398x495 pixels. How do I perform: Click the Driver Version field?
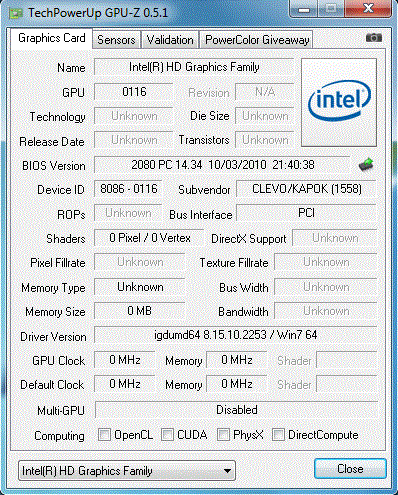coord(236,335)
